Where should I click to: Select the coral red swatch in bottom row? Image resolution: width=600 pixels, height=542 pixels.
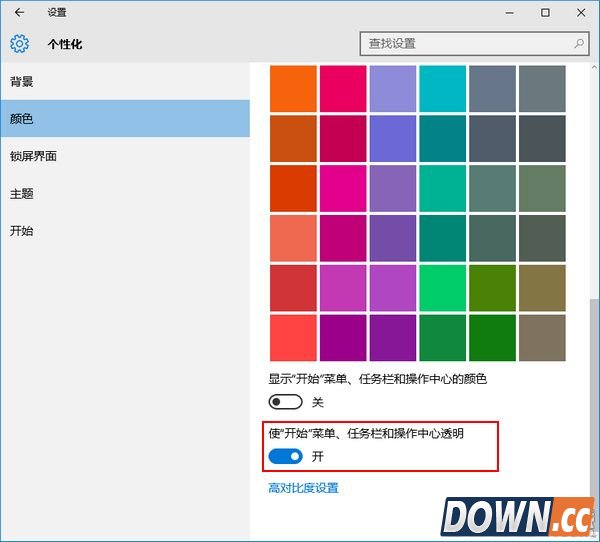pyautogui.click(x=293, y=338)
